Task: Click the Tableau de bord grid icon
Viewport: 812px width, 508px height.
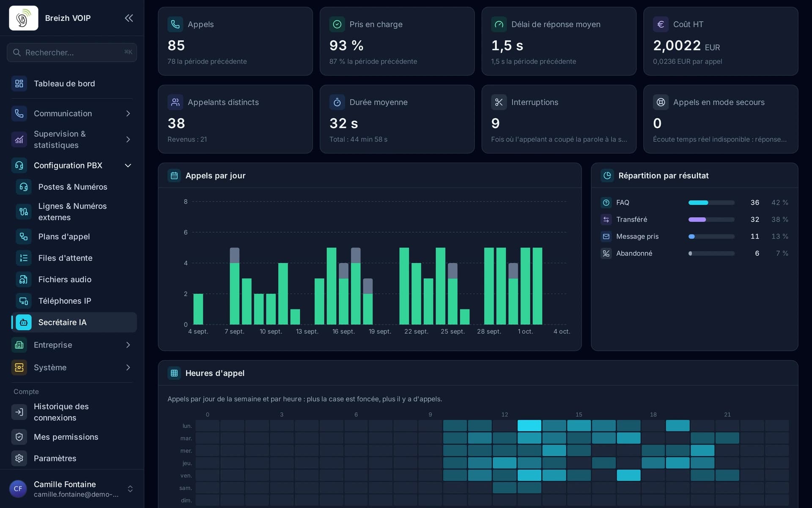Action: click(19, 83)
